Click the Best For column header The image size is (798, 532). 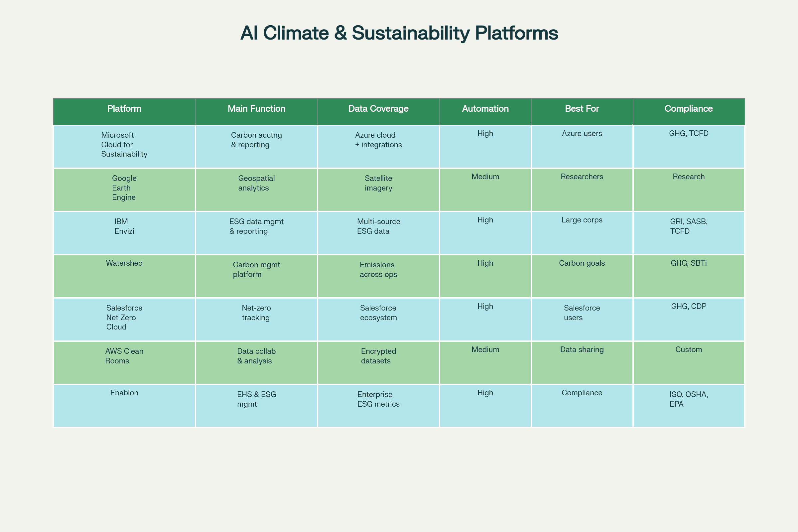[582, 112]
